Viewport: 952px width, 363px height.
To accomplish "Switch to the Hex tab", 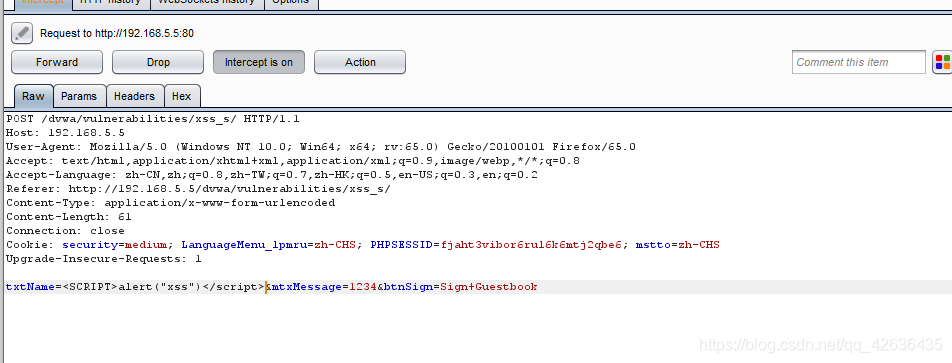I will click(182, 96).
